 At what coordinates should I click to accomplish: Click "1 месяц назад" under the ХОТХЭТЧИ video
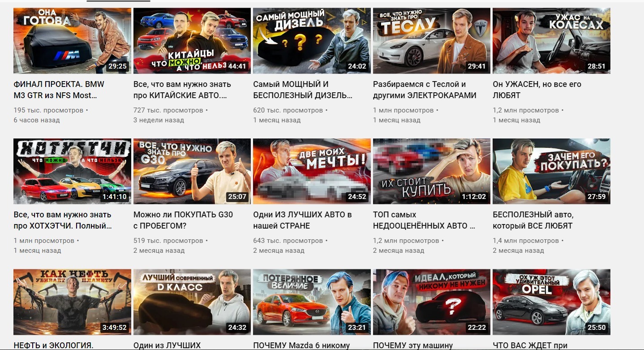pyautogui.click(x=38, y=251)
